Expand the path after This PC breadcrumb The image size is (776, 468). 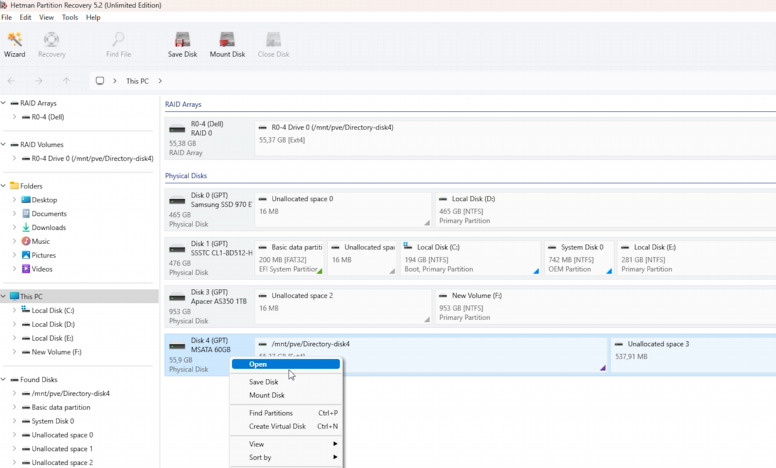point(160,81)
